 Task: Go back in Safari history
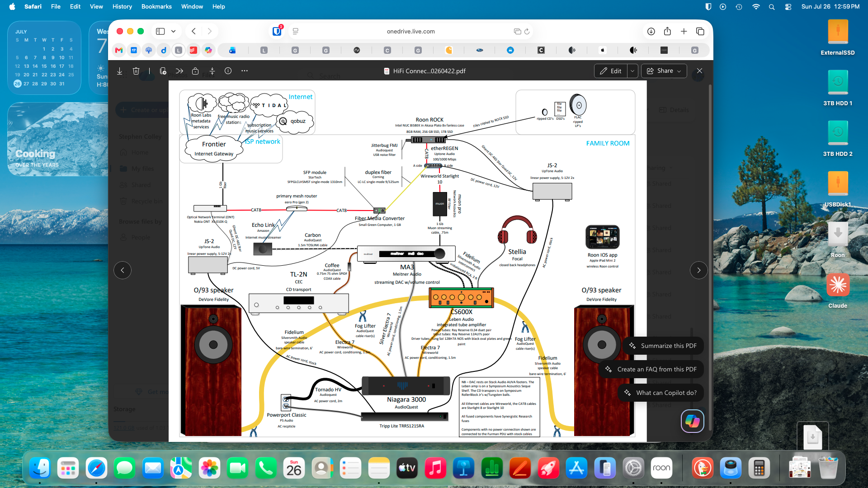(x=193, y=31)
